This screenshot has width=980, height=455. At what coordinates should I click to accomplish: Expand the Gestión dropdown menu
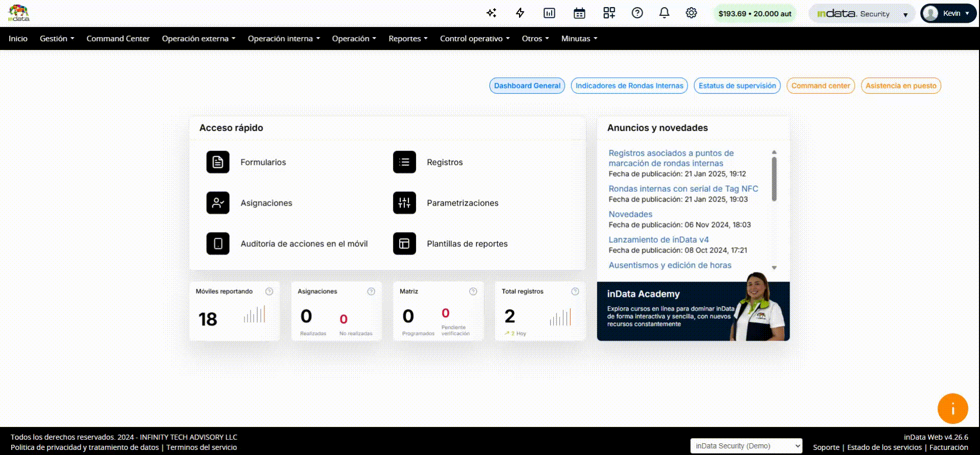point(57,39)
